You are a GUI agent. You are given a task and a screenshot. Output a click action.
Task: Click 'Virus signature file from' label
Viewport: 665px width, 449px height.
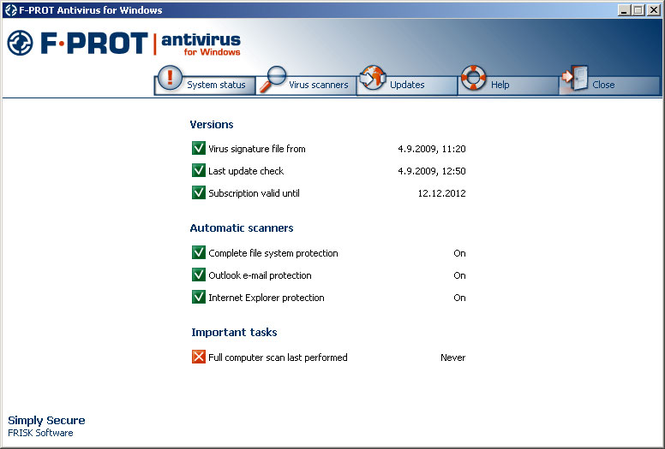(x=257, y=149)
